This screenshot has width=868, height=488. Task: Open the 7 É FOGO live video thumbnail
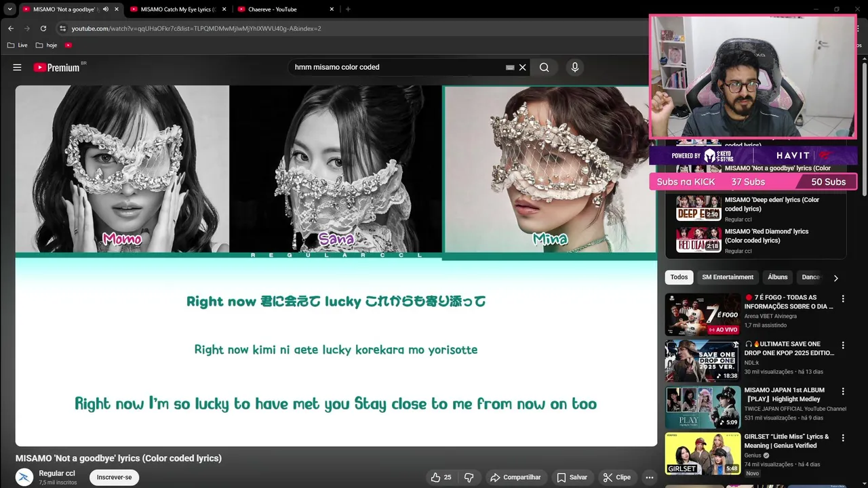pos(703,314)
